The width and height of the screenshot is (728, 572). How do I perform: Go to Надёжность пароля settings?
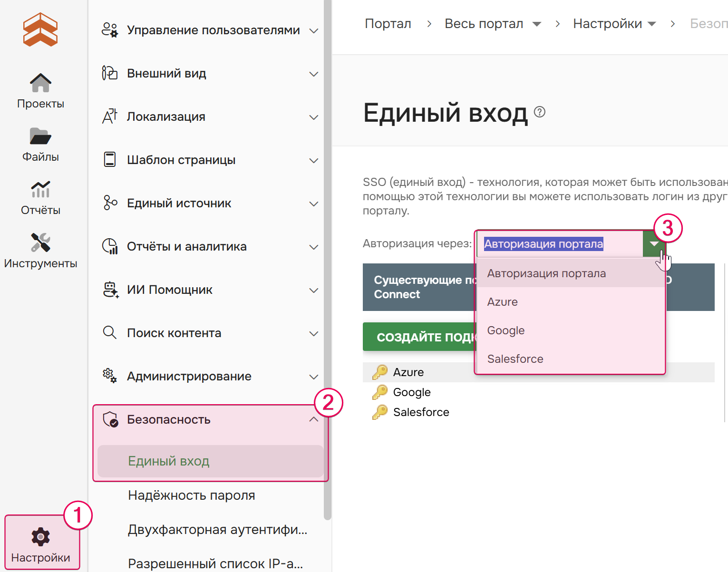pyautogui.click(x=191, y=495)
